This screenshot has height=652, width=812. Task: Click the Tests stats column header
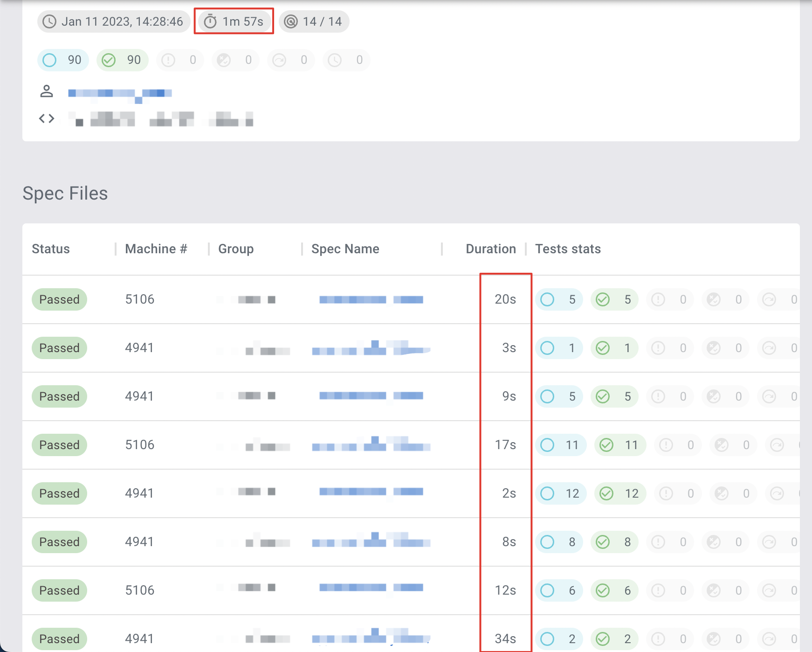(568, 249)
